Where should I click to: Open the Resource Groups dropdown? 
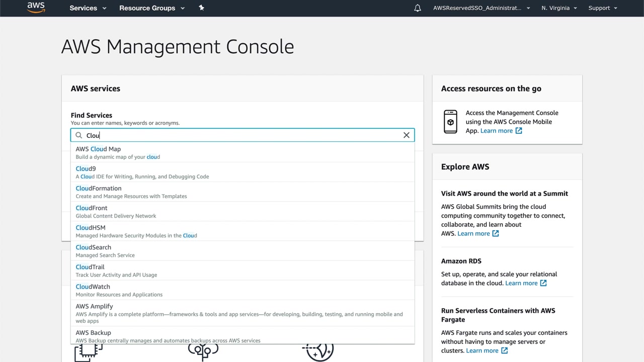(152, 8)
